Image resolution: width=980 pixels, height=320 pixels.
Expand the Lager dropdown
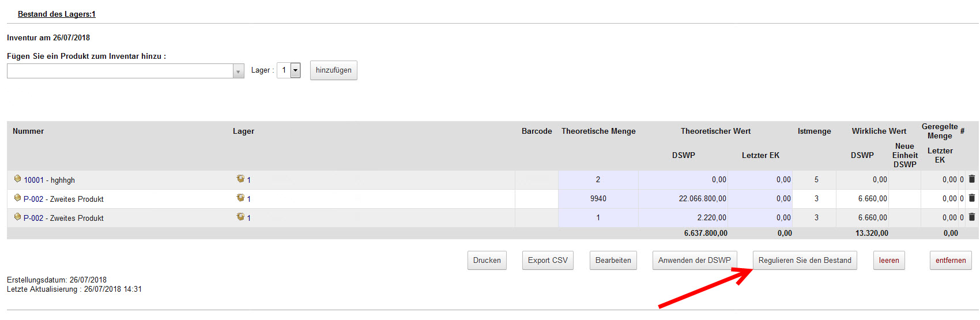pos(295,70)
